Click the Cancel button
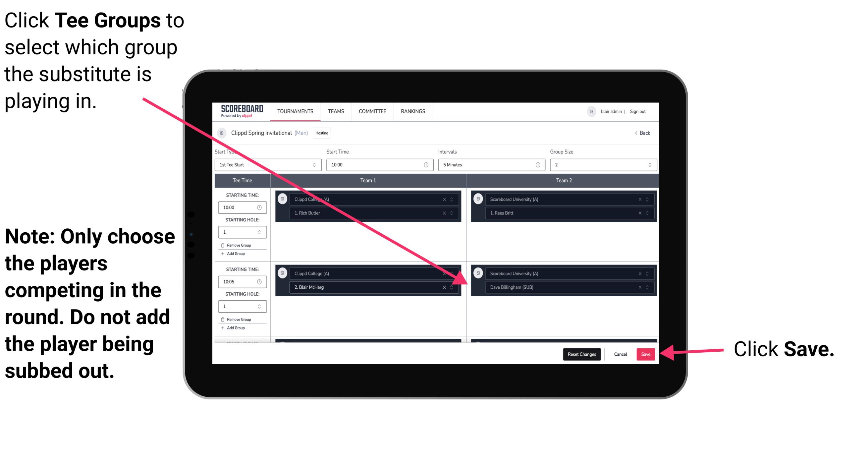 [x=621, y=353]
